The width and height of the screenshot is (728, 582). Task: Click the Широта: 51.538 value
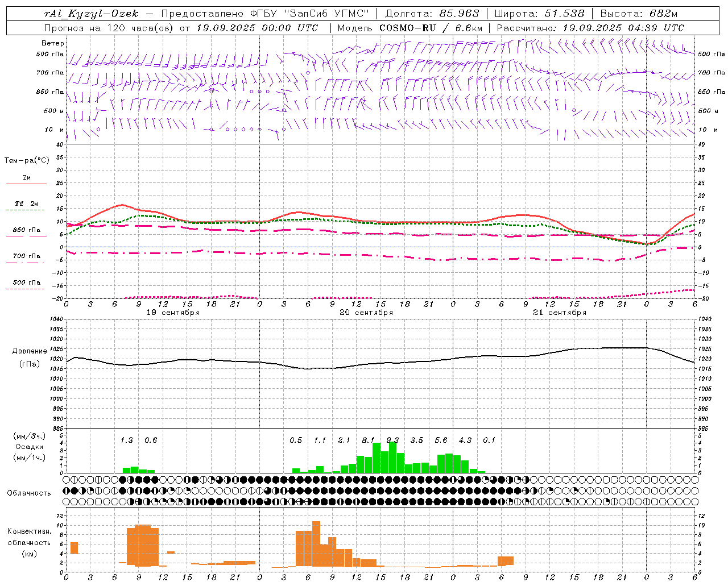point(539,14)
